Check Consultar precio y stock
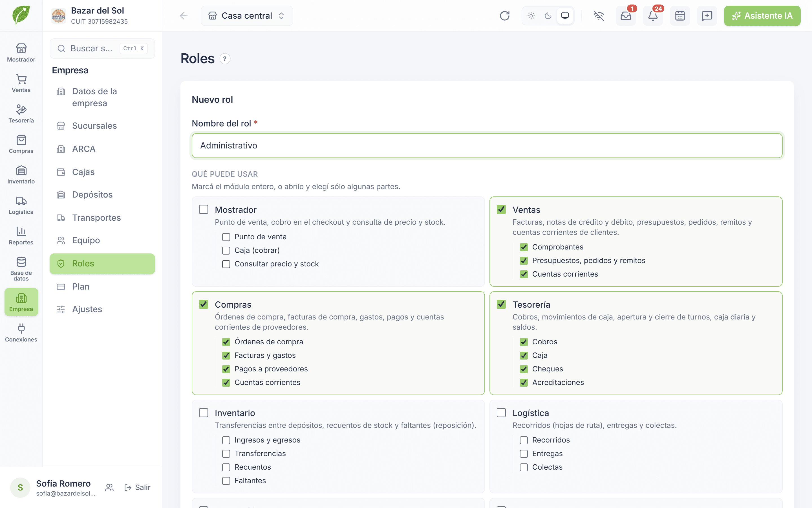Image resolution: width=812 pixels, height=508 pixels. tap(226, 264)
